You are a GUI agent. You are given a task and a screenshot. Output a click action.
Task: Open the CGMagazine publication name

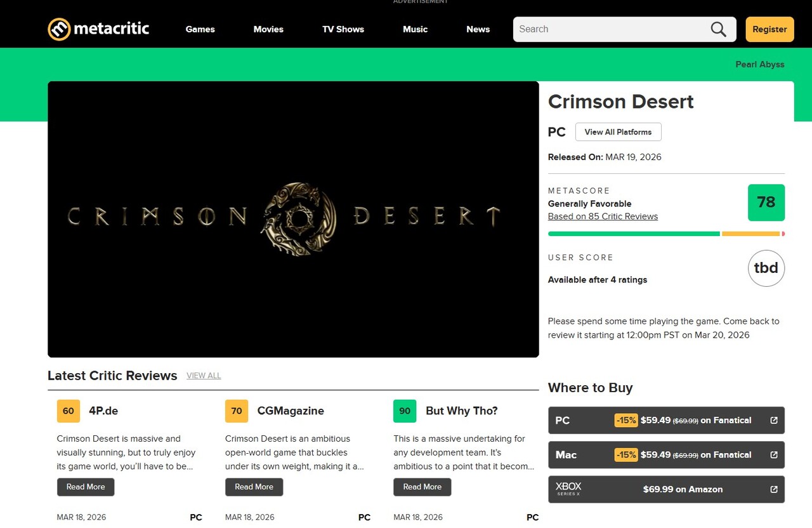[x=291, y=411]
